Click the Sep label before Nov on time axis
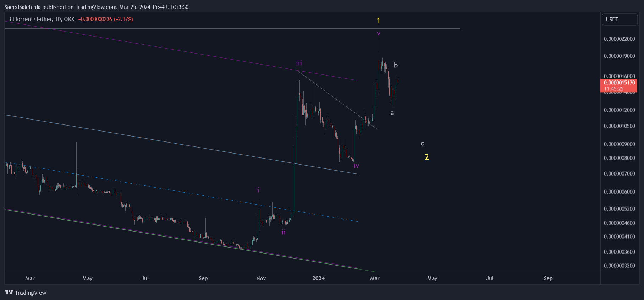644x300 pixels. pos(203,278)
